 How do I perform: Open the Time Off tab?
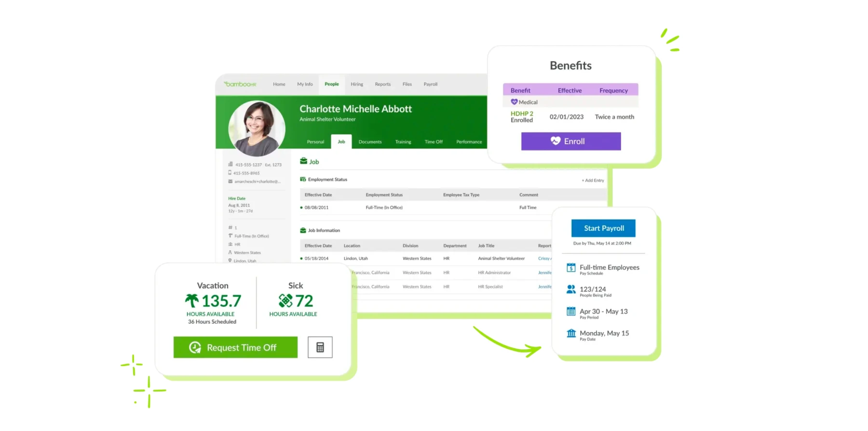pos(434,142)
